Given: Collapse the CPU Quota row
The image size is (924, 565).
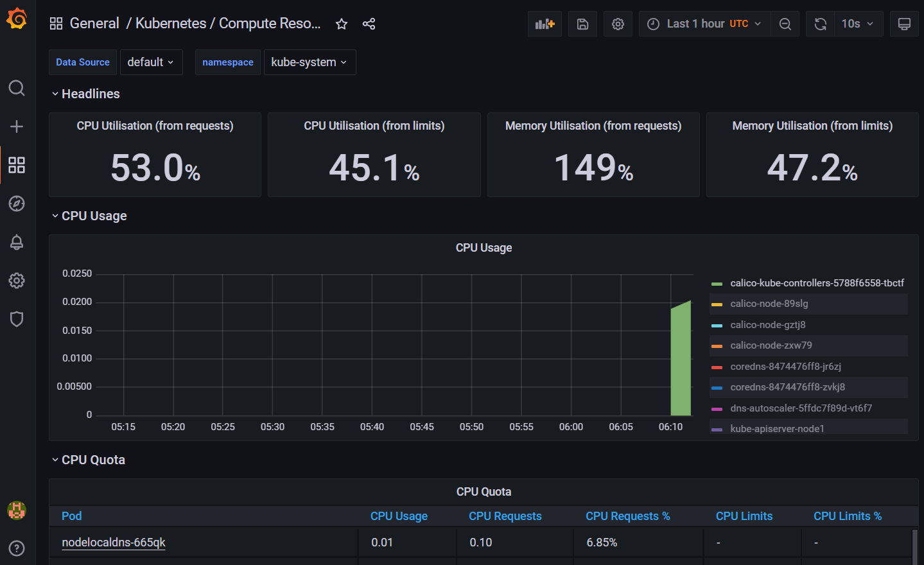Looking at the screenshot, I should [x=89, y=460].
